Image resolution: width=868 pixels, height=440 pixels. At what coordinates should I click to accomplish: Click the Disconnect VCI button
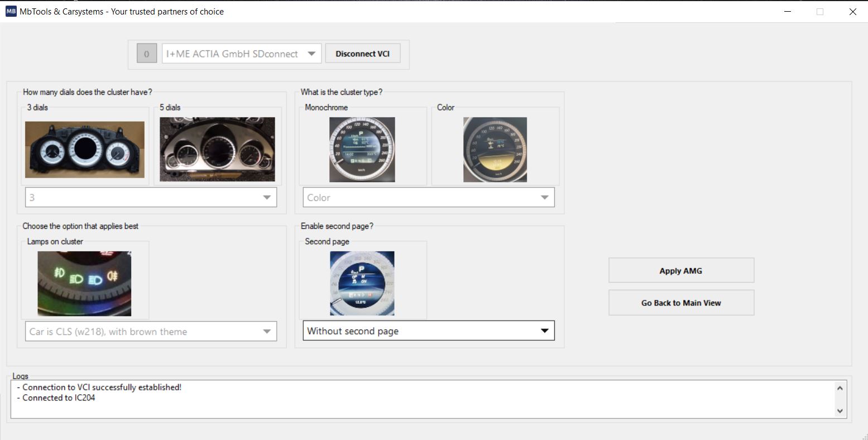[362, 53]
